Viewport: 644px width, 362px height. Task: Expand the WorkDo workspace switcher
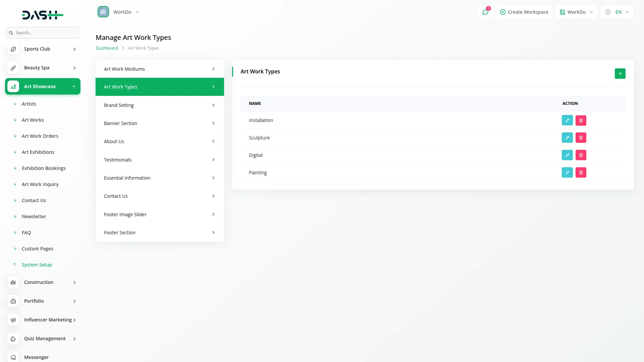(x=119, y=12)
